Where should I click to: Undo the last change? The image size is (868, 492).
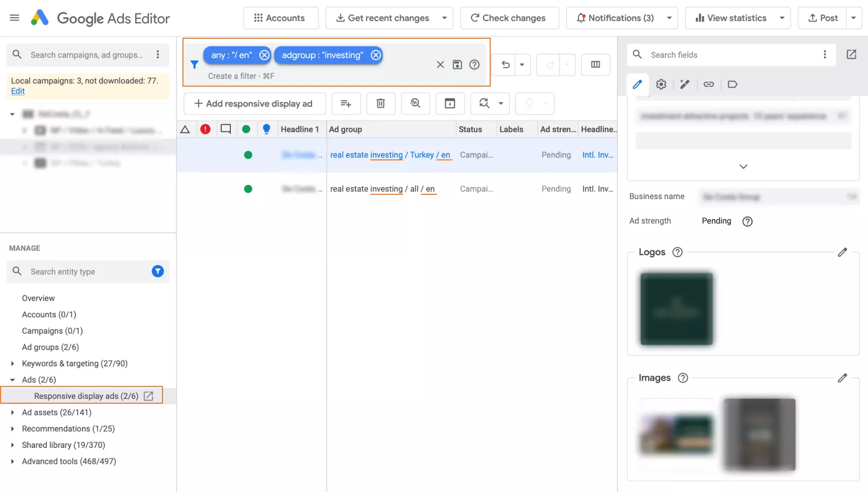(505, 65)
